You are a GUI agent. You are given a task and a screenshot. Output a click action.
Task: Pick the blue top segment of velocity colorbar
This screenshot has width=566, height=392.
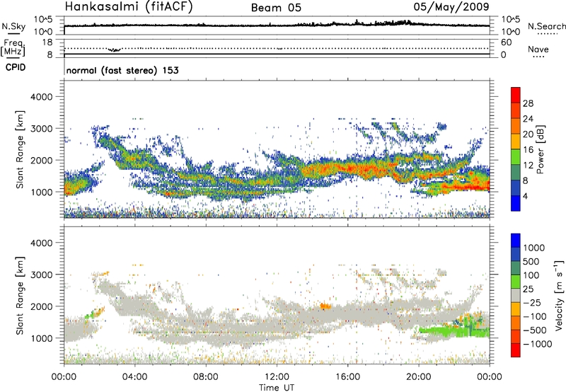coord(516,241)
